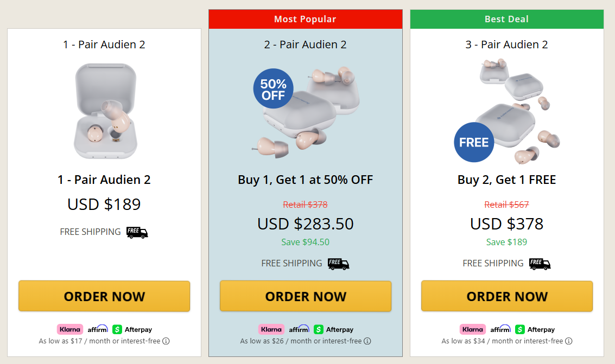
Task: Select the Best Deal banner
Action: tap(506, 19)
